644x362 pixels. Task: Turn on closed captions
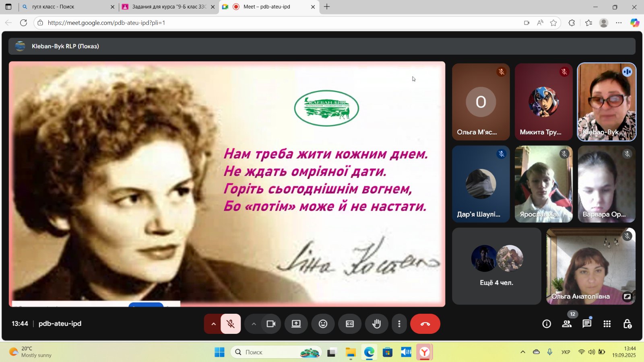(x=350, y=324)
